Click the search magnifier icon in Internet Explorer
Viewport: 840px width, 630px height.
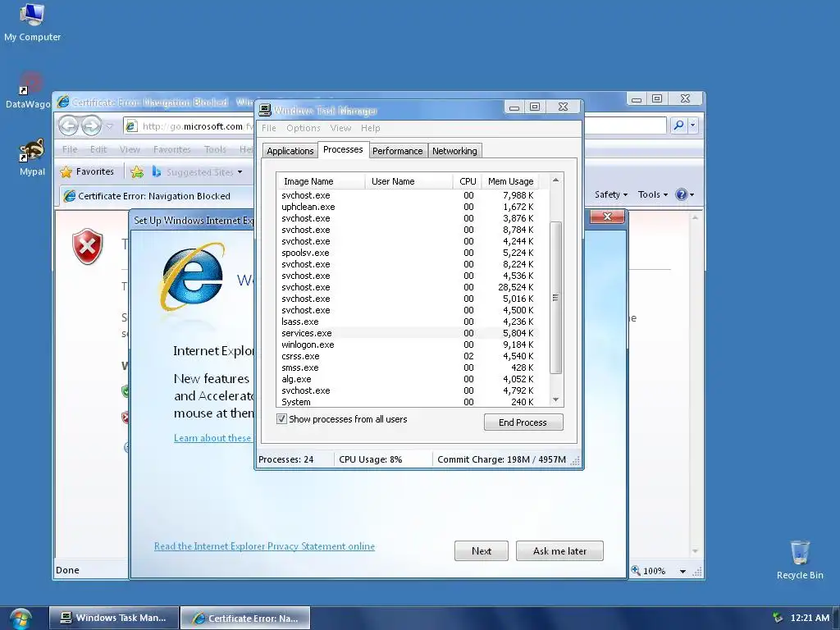coord(678,126)
